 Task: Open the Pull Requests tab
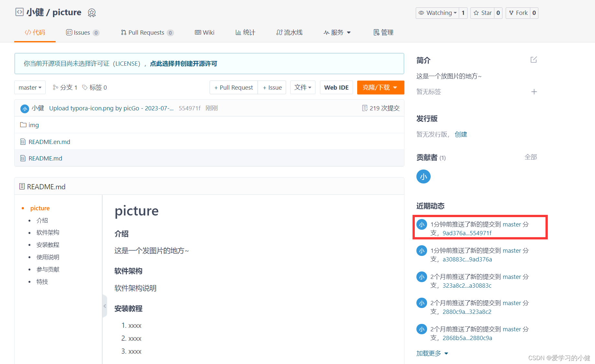click(147, 32)
